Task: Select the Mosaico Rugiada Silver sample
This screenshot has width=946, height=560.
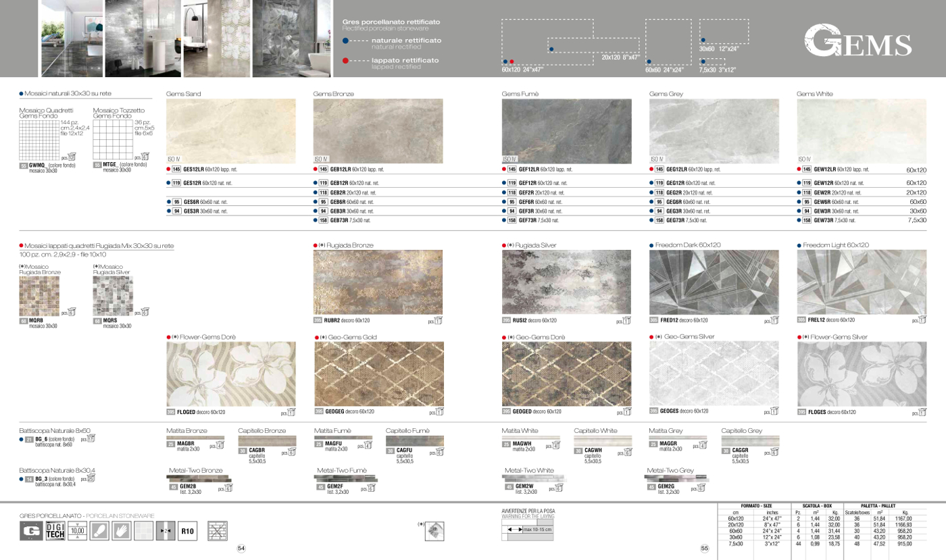Action: coord(113,295)
